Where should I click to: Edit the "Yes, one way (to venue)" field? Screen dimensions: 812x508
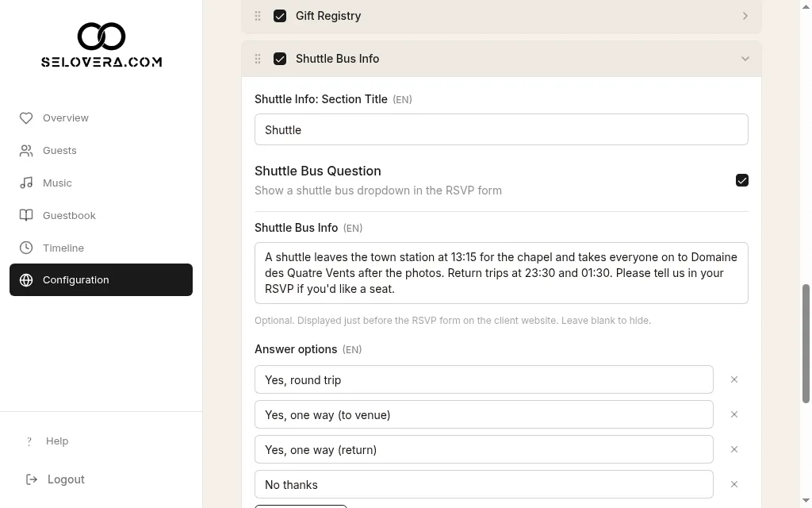coord(484,414)
